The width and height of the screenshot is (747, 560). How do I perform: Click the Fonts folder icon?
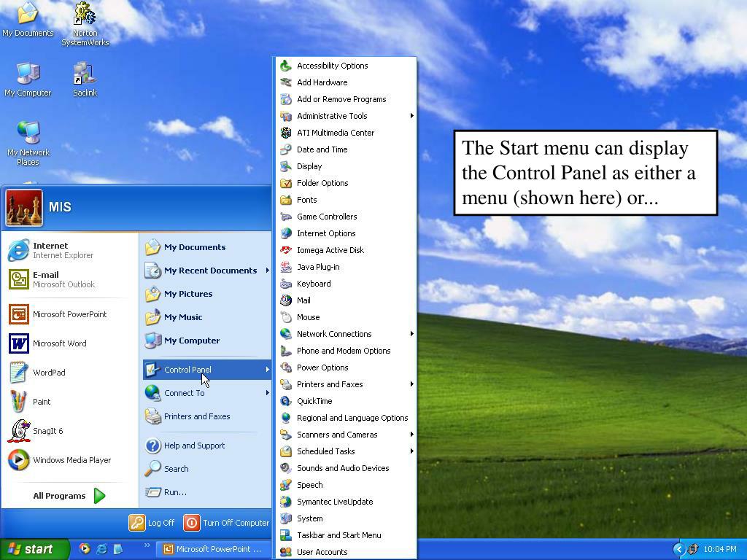(x=286, y=200)
